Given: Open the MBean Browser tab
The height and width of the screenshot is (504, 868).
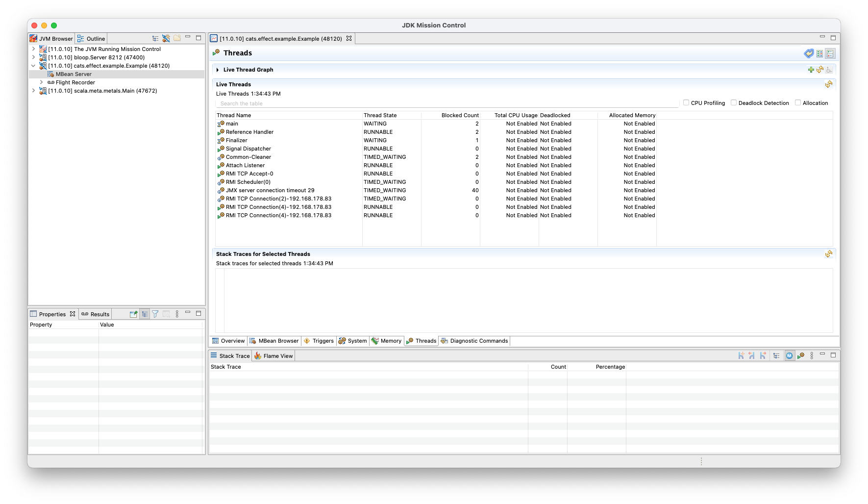Looking at the screenshot, I should tap(274, 341).
